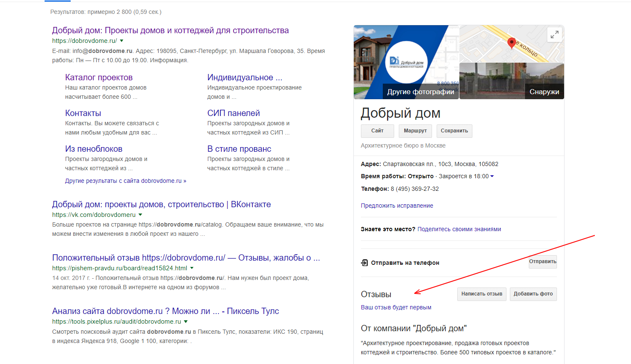Click the 'Добрый дом' panel title
Viewport: 631px width, 364px height.
(400, 113)
